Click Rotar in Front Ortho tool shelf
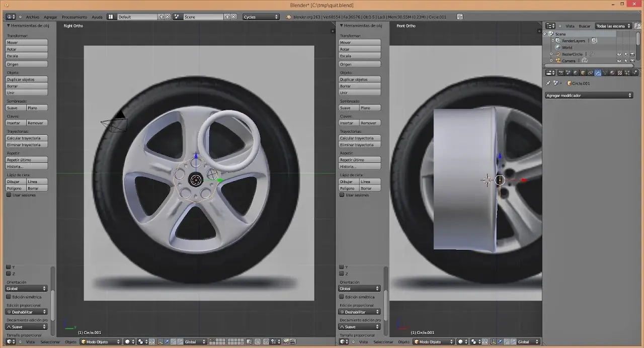 click(x=359, y=49)
